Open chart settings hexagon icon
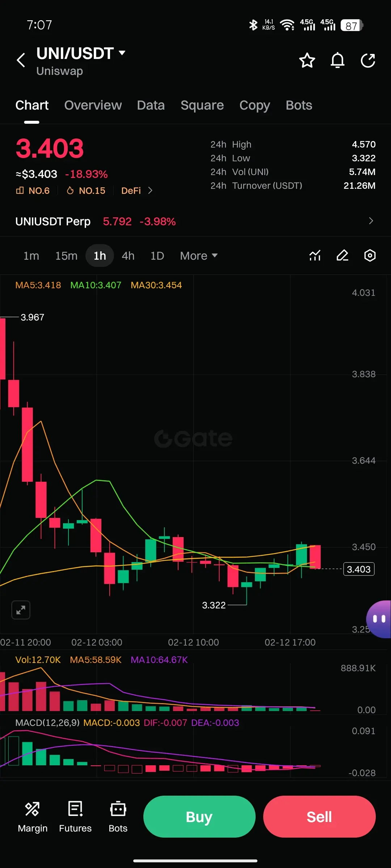The width and height of the screenshot is (391, 868). pos(370,255)
